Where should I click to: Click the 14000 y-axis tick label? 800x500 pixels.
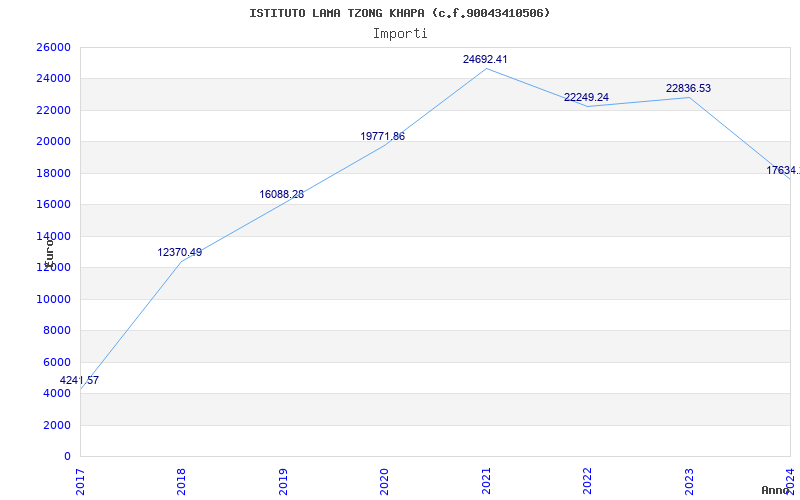pos(54,236)
